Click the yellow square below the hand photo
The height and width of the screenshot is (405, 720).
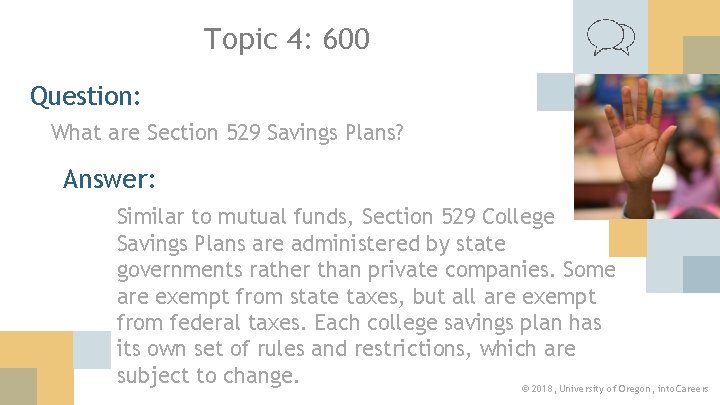tap(628, 238)
